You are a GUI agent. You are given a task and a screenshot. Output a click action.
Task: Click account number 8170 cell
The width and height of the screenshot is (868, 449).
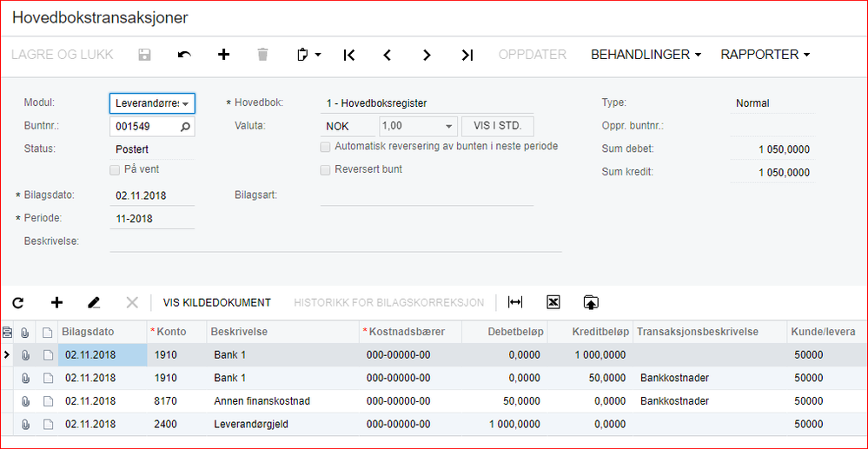[176, 401]
